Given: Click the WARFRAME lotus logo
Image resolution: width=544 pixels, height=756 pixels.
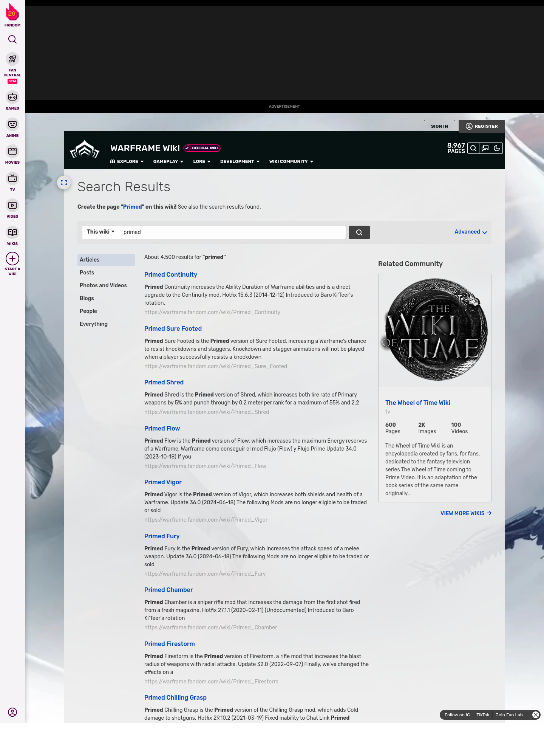Looking at the screenshot, I should 85,149.
